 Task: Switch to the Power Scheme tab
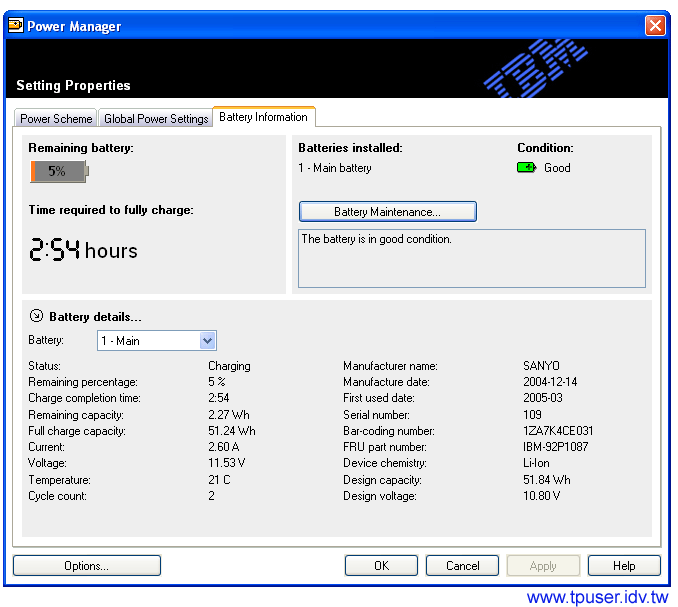pos(56,118)
